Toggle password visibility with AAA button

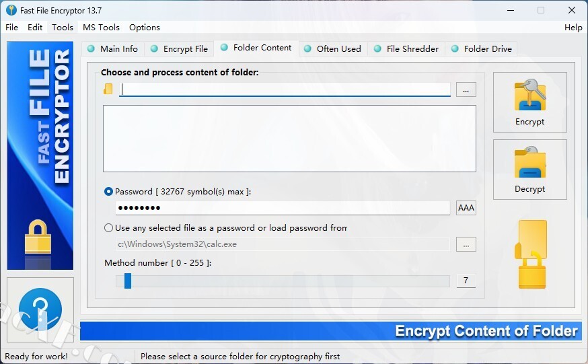pyautogui.click(x=466, y=208)
